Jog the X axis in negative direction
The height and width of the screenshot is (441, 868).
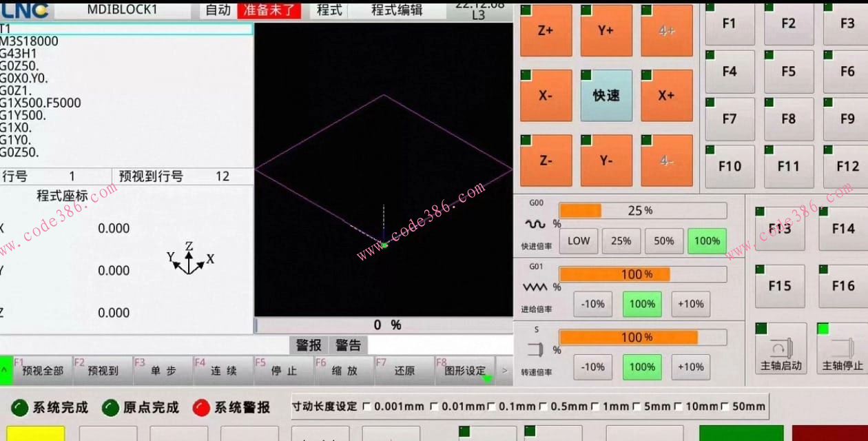[545, 96]
